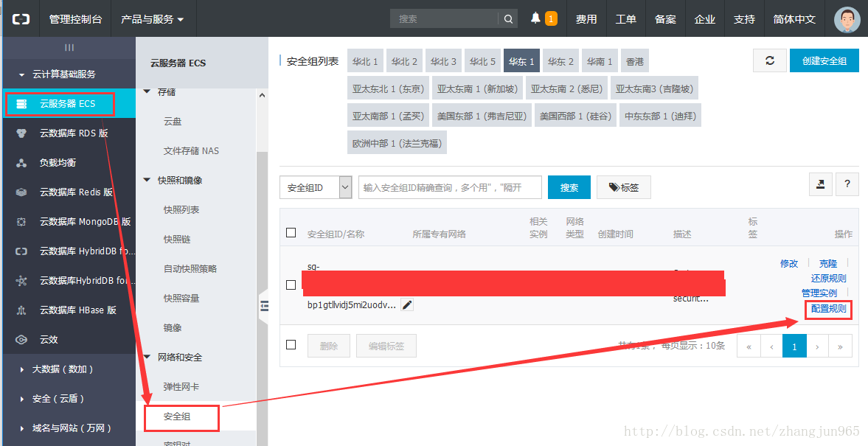
Task: Select all security groups header checkbox
Action: [x=291, y=232]
